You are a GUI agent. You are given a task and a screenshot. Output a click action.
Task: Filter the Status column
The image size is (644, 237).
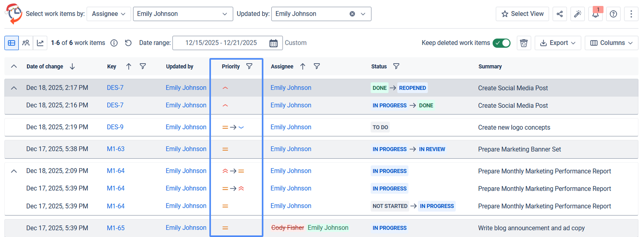click(x=396, y=66)
